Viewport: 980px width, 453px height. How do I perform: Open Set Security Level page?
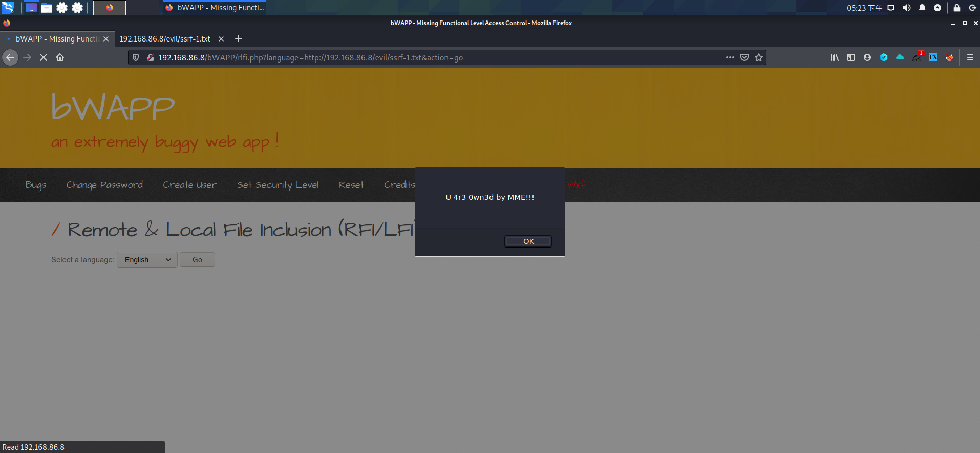(x=278, y=184)
